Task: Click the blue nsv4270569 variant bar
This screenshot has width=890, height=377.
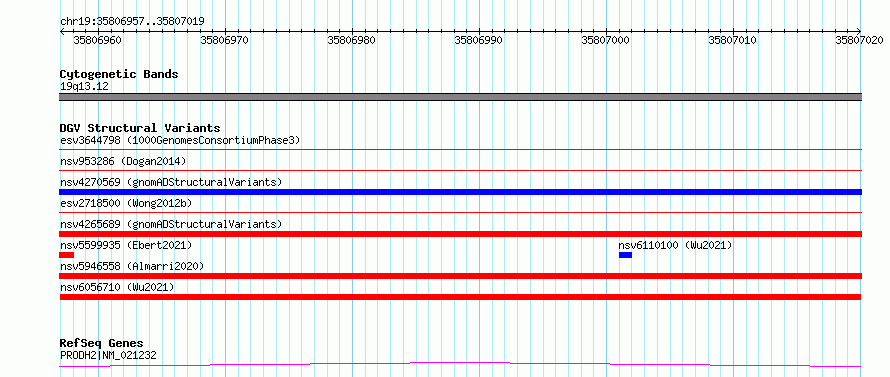Action: click(460, 192)
